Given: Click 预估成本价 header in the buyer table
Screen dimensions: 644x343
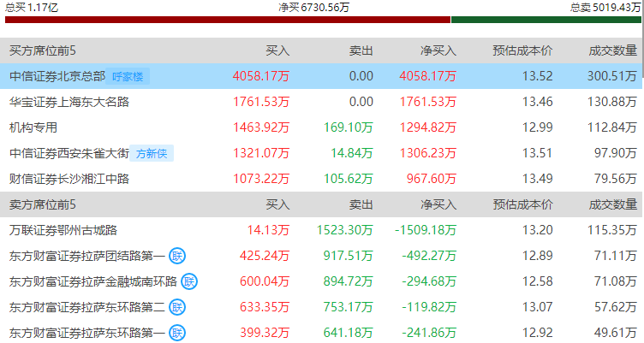Looking at the screenshot, I should 522,50.
